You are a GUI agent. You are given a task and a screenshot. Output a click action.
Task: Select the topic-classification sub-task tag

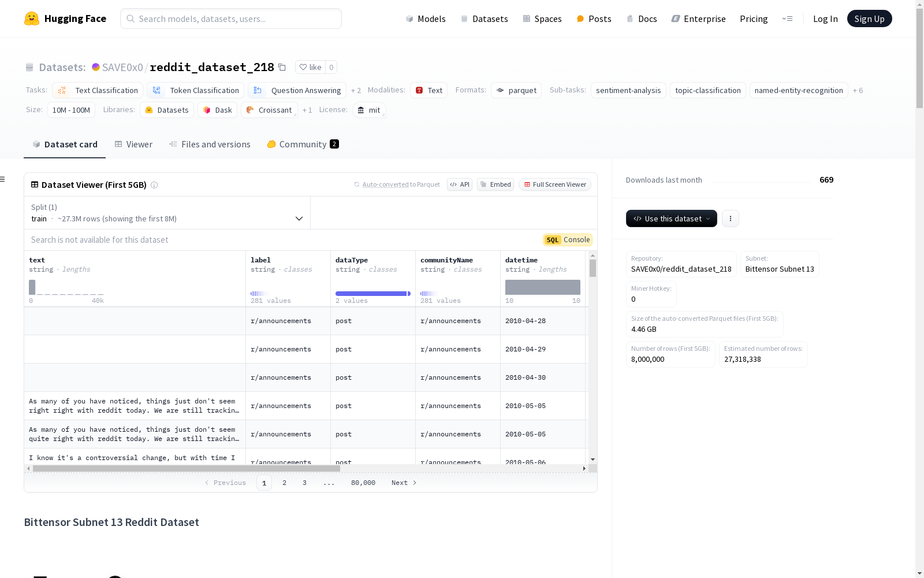click(x=708, y=90)
